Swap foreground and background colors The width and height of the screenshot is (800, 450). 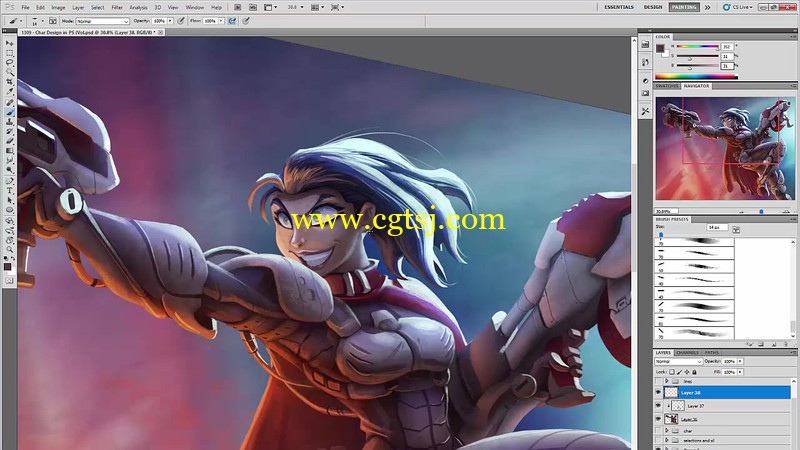[13, 259]
